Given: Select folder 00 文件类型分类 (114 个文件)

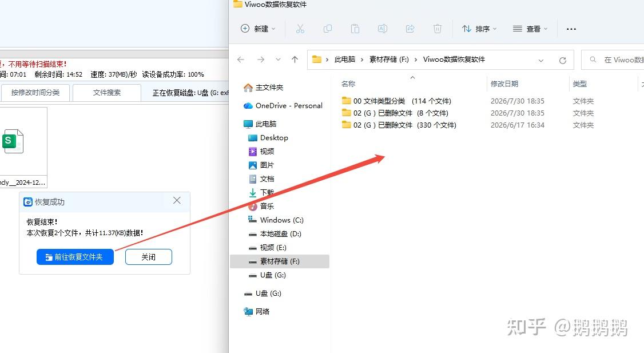Looking at the screenshot, I should pyautogui.click(x=402, y=101).
